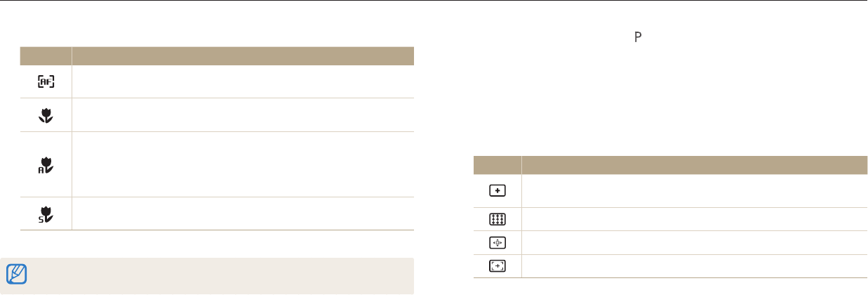The width and height of the screenshot is (868, 295).
Task: Click the description cell beside Super Macro icon
Action: 243,214
